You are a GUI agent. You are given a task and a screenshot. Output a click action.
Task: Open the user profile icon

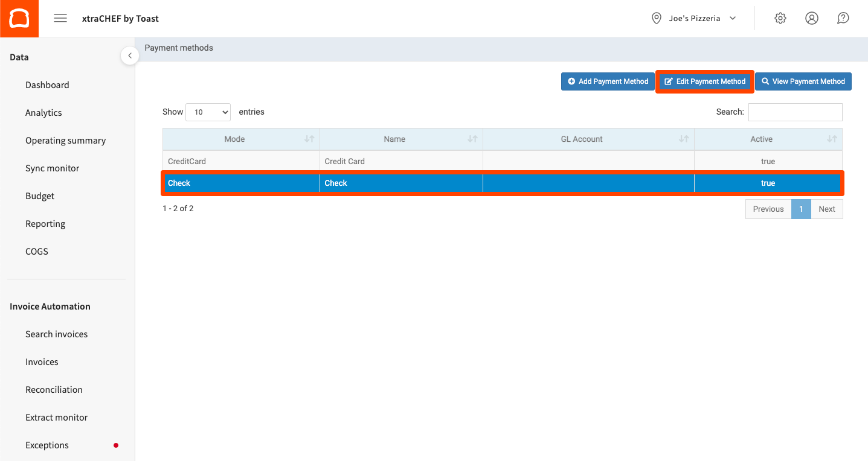pos(811,18)
